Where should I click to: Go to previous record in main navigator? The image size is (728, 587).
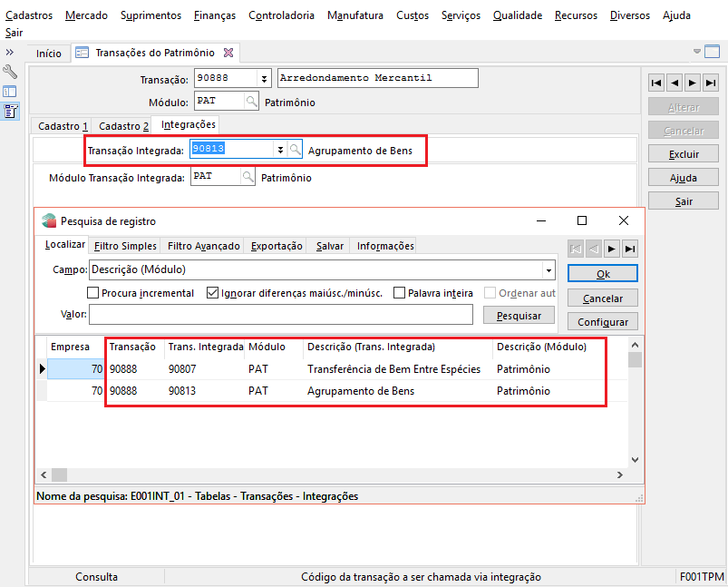(675, 83)
